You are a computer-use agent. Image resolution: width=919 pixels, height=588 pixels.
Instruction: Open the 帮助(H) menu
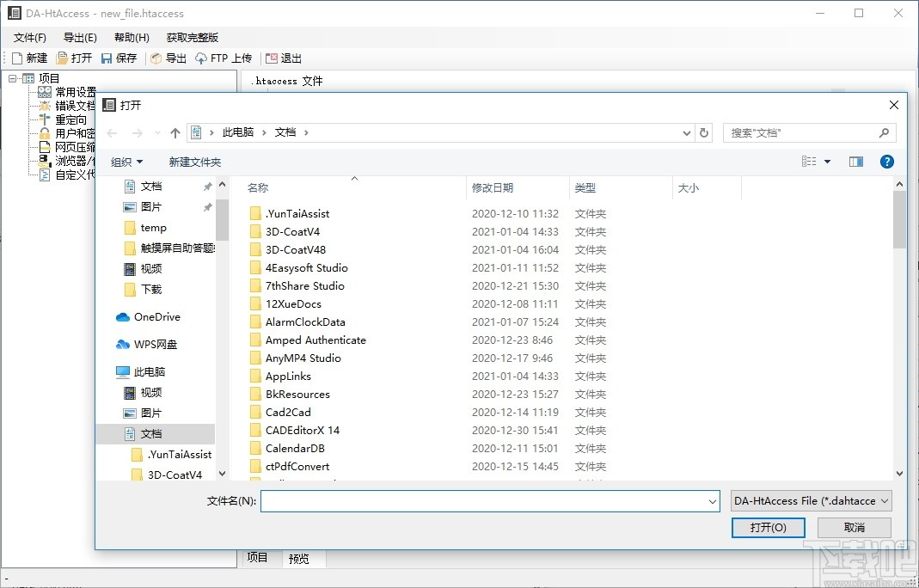pyautogui.click(x=130, y=38)
